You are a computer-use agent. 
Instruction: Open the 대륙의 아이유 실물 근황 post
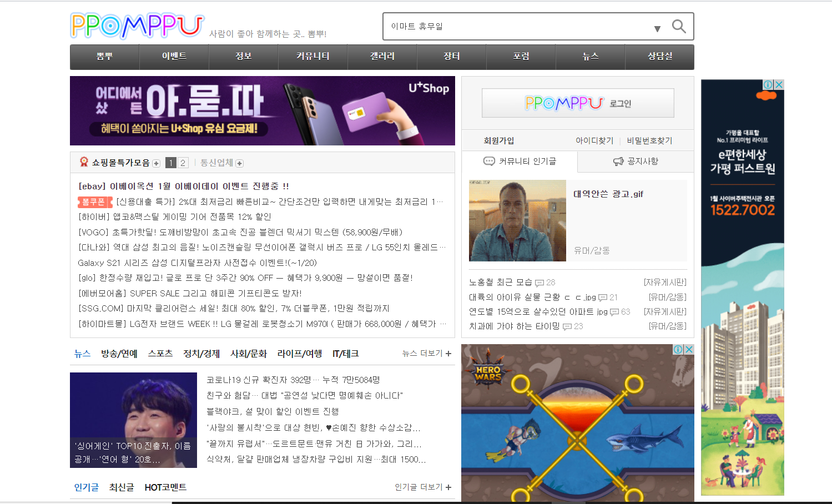[532, 297]
